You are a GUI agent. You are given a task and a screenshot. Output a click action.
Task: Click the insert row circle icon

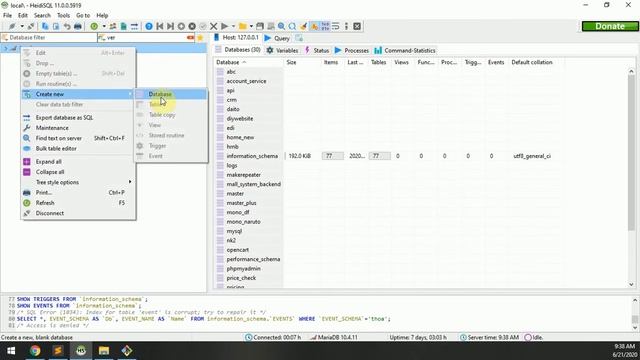click(181, 26)
